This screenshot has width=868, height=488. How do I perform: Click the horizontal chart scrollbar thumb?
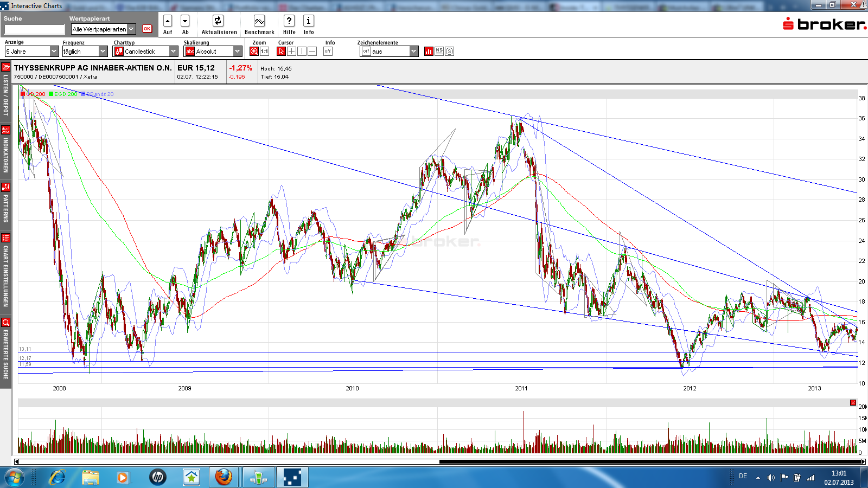pyautogui.click(x=650, y=462)
